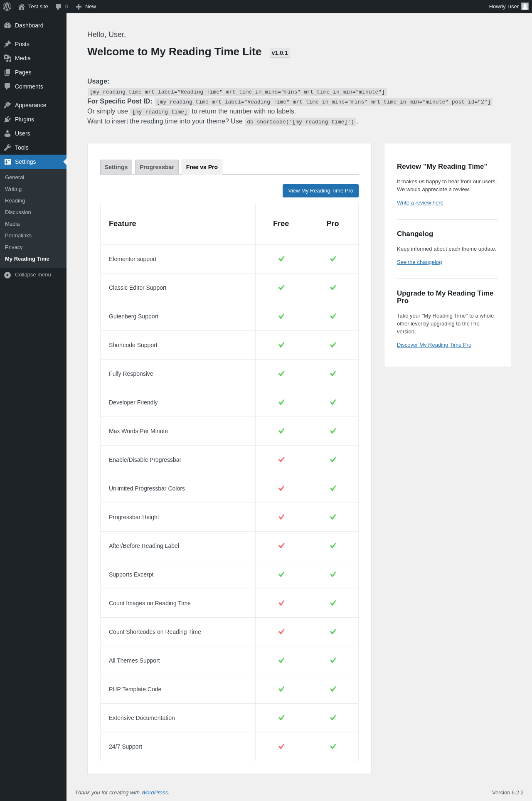532x801 pixels.
Task: Open the comments bubble icon in admin bar
Action: click(x=59, y=7)
